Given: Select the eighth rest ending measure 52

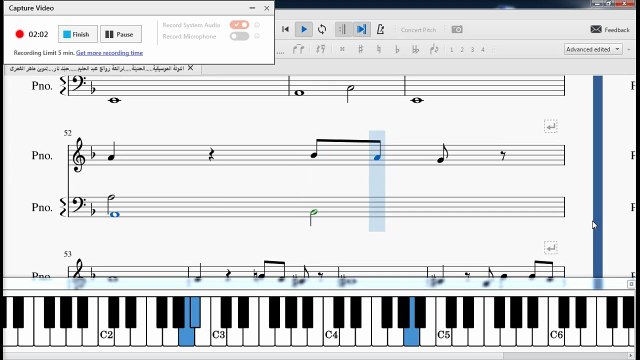Looking at the screenshot, I should point(503,155).
